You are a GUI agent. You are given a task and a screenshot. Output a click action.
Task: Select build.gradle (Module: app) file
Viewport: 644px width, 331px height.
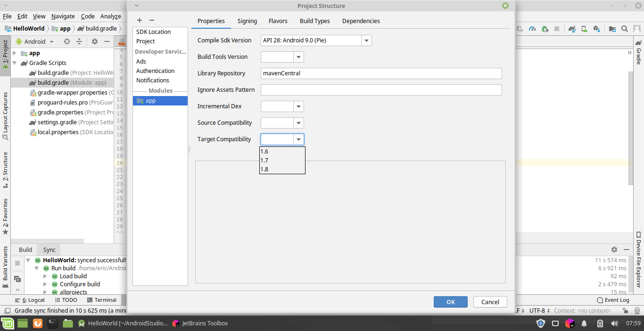pos(63,83)
